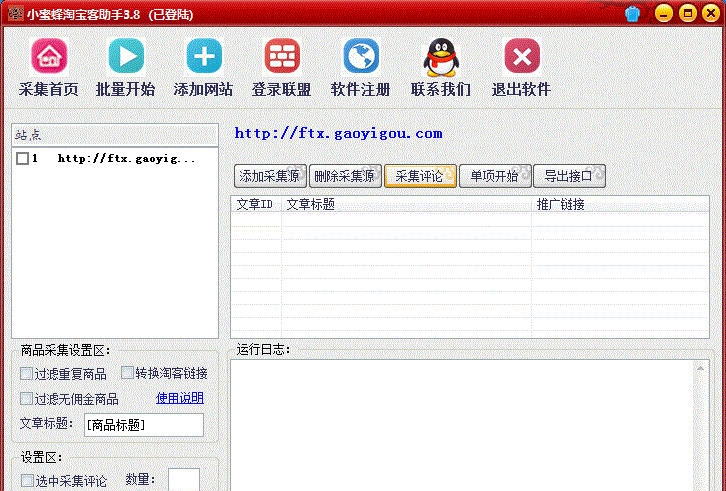726x491 pixels.
Task: Click 文章标题 column header
Action: coord(406,204)
